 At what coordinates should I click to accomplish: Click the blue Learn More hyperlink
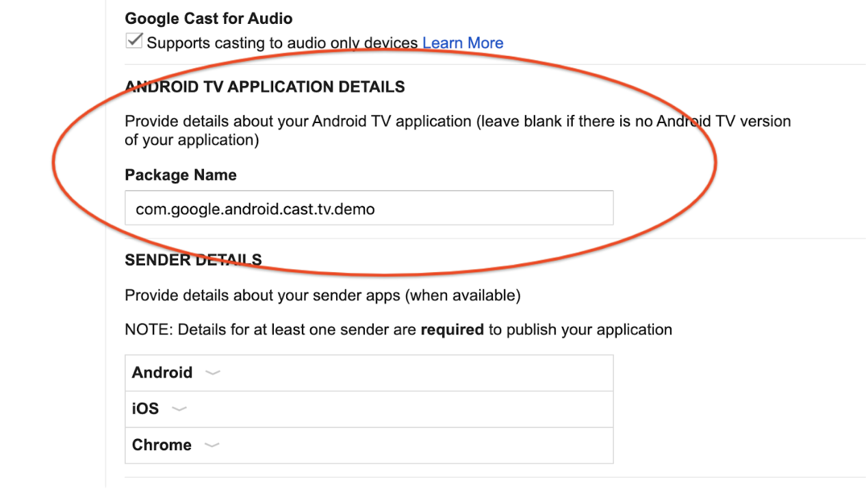click(x=462, y=42)
